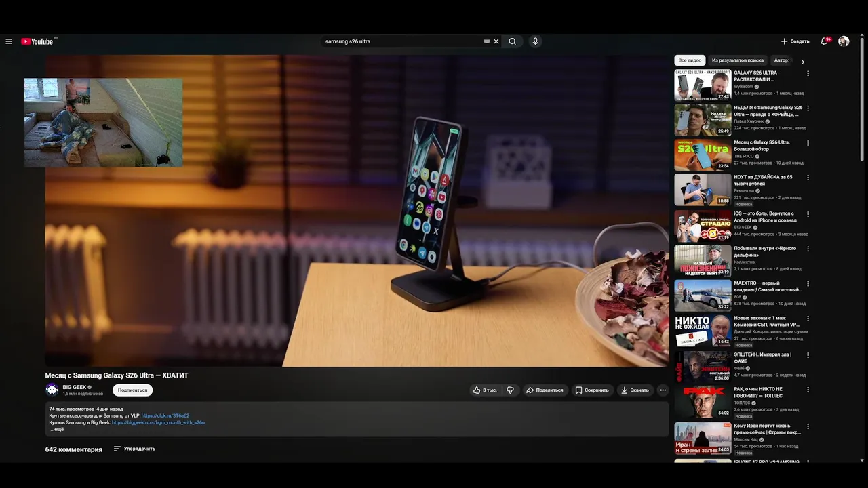Open НОУТ из ДУБАЙСКА video thumbnail
Image resolution: width=868 pixels, height=488 pixels.
[x=703, y=189]
